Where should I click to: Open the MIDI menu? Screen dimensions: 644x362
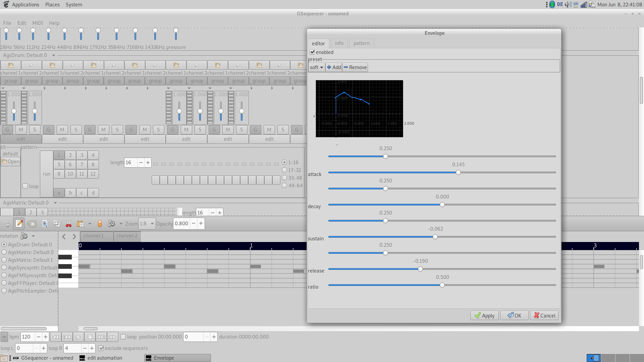37,23
